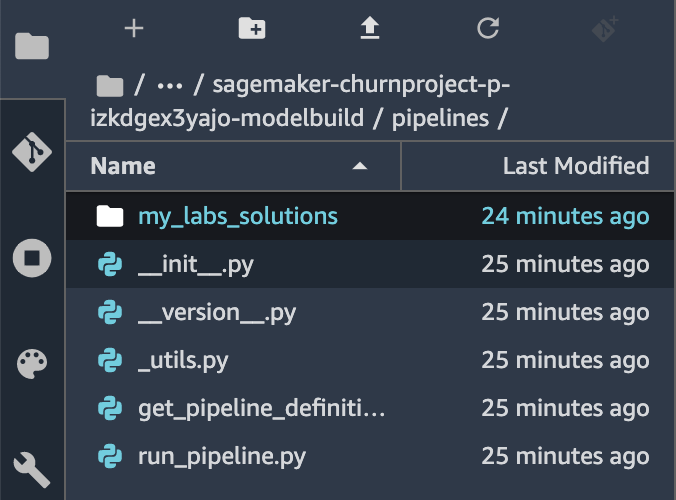Viewport: 676px width, 500px height.
Task: Sort files by Name column
Action: pos(233,166)
